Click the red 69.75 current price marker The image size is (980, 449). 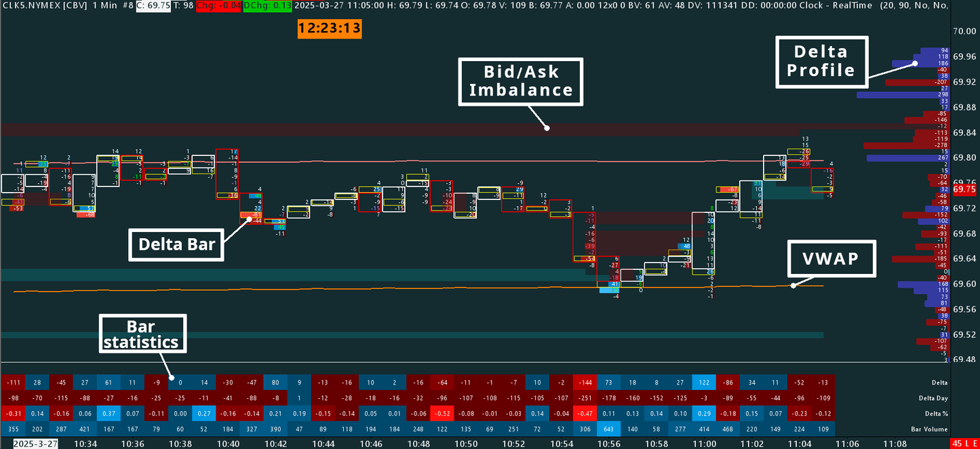964,191
